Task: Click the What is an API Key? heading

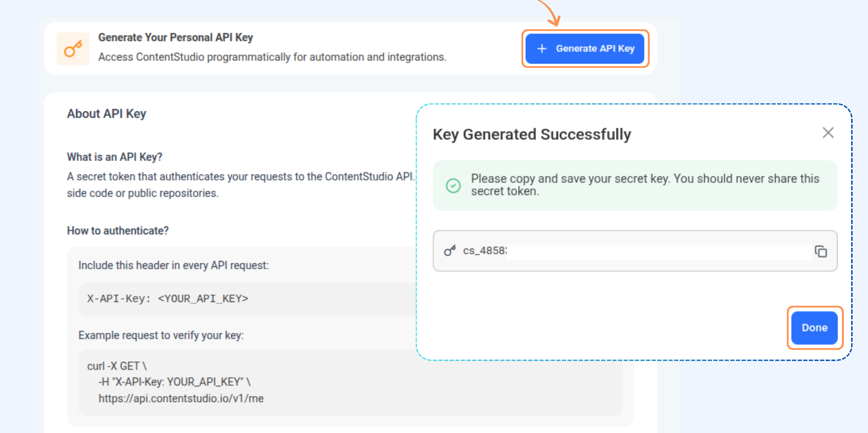Action: click(x=115, y=157)
